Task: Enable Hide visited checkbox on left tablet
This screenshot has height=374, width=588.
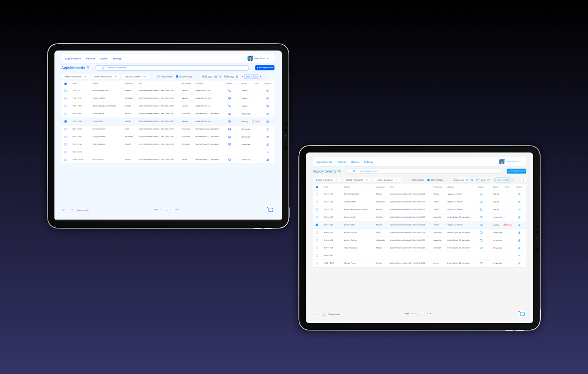Action: [158, 76]
